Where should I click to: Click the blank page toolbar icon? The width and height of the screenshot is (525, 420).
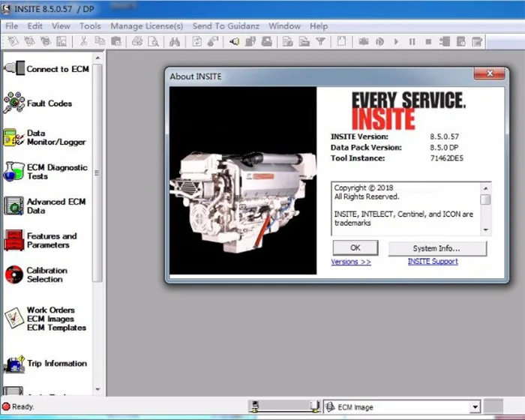[x=341, y=41]
